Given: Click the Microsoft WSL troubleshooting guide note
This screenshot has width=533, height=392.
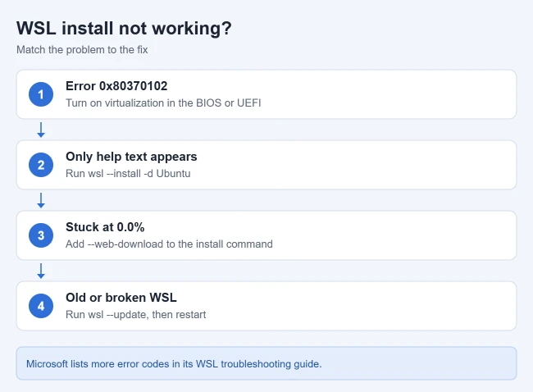Looking at the screenshot, I should tap(266, 363).
